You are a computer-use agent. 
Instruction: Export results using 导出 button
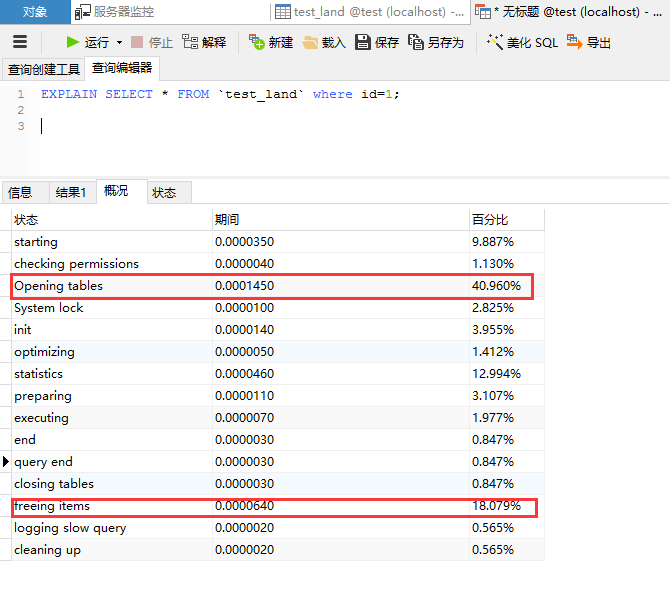pos(588,42)
